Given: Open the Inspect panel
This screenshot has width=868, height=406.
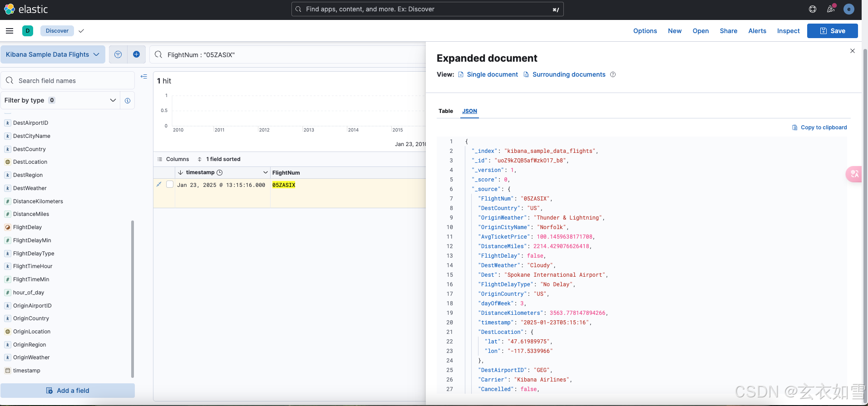Looking at the screenshot, I should coord(788,31).
